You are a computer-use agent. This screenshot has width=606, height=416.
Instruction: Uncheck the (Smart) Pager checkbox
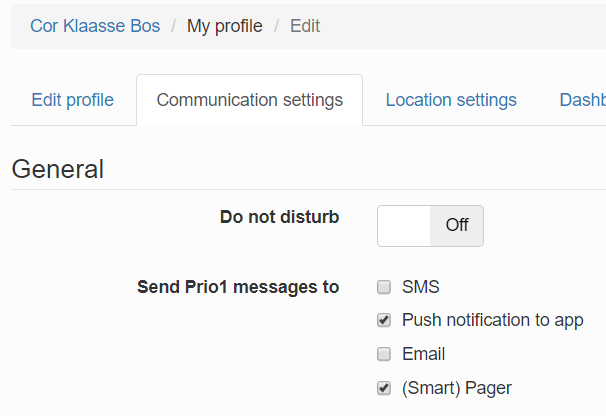pos(384,388)
